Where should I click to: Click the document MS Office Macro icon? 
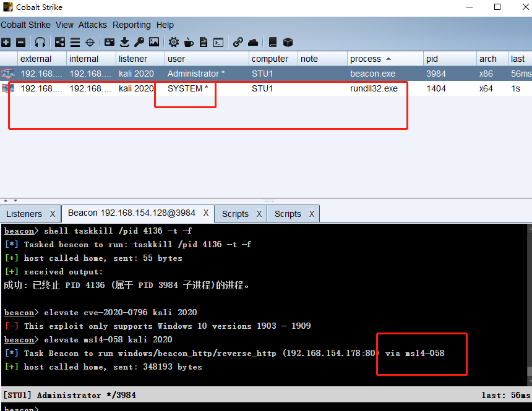(204, 43)
